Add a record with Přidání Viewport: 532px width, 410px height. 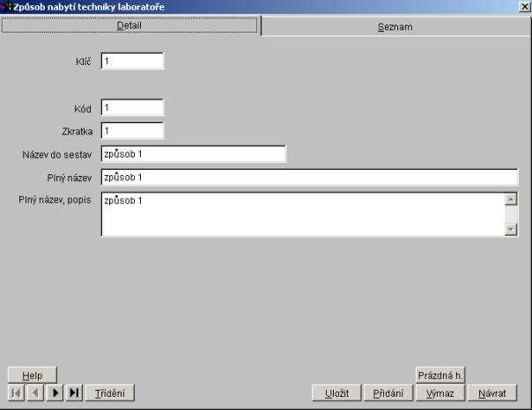click(x=388, y=393)
